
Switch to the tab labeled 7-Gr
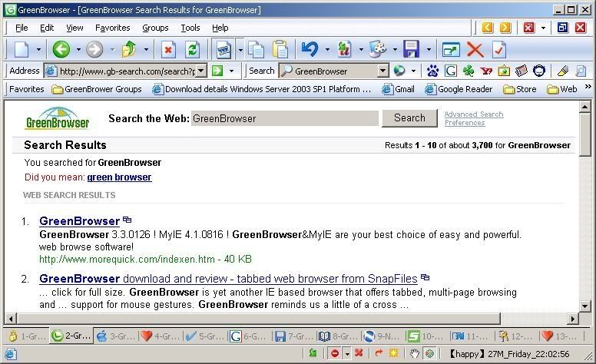point(292,336)
